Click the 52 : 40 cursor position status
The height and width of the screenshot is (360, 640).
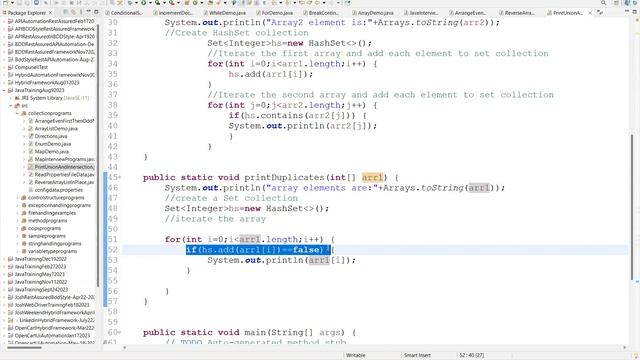[471, 356]
